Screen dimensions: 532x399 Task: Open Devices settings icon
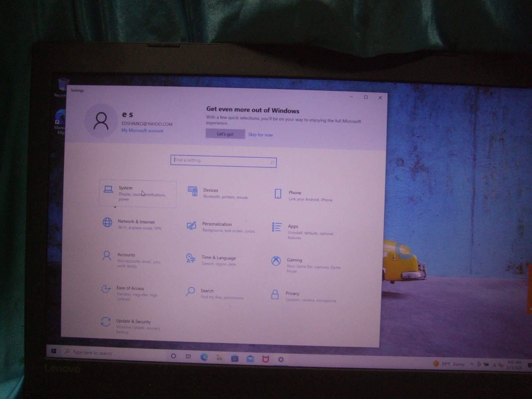tap(193, 192)
